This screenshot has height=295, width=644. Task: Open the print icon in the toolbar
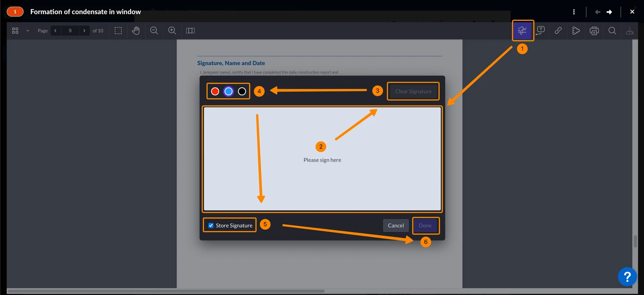click(594, 31)
